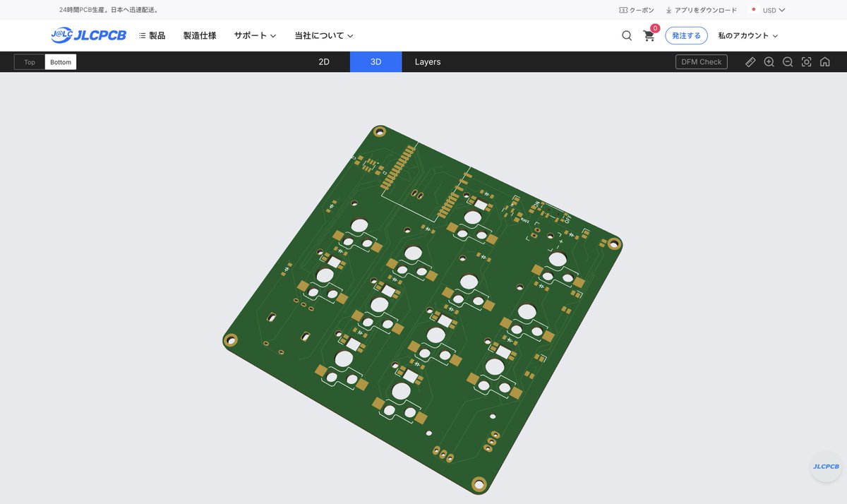Image resolution: width=847 pixels, height=504 pixels.
Task: Click the app download arrow icon
Action: click(x=668, y=10)
